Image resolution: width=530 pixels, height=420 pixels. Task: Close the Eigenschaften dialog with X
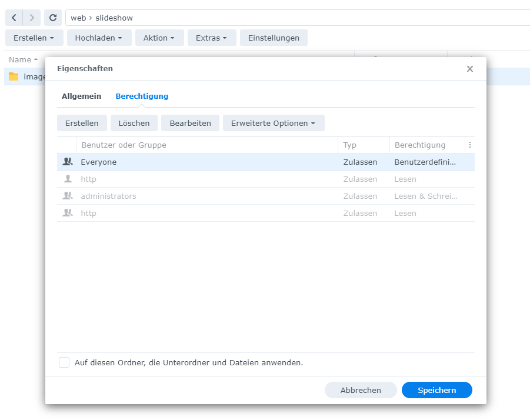[469, 69]
